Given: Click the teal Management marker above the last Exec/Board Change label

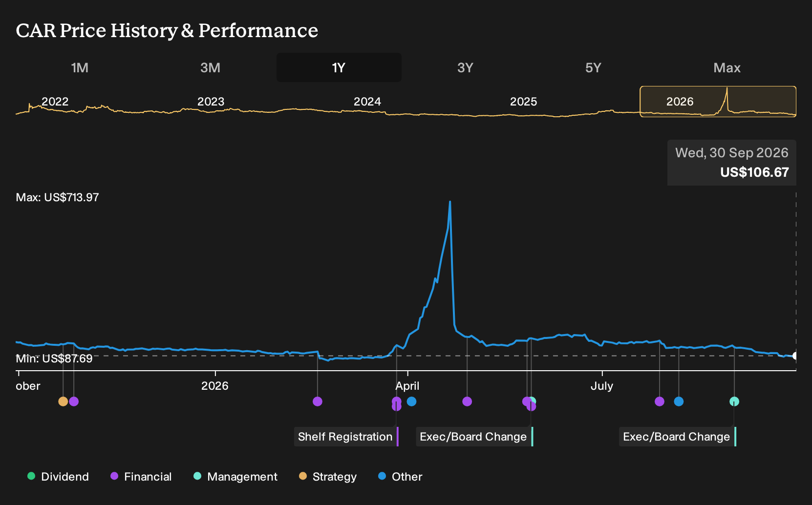Looking at the screenshot, I should [x=734, y=401].
